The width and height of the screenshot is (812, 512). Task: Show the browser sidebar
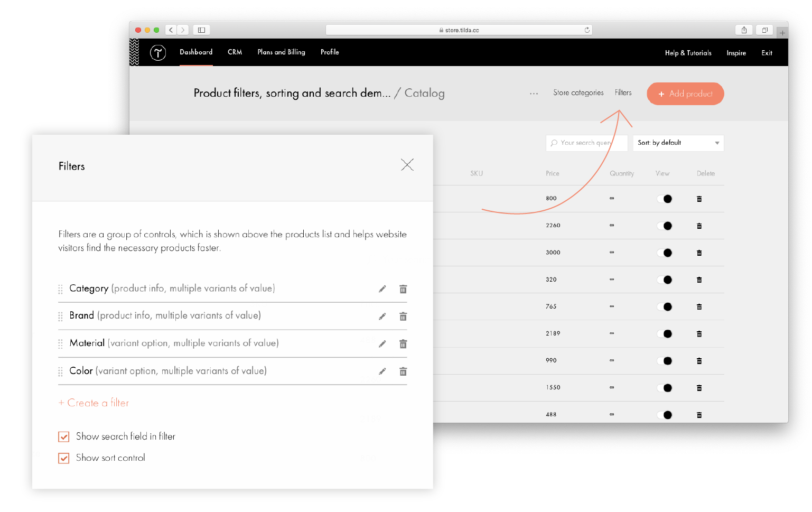201,30
